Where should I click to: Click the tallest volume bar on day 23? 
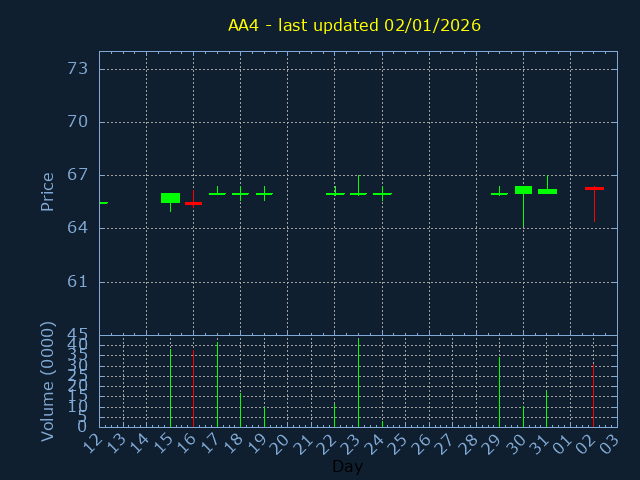[x=358, y=383]
